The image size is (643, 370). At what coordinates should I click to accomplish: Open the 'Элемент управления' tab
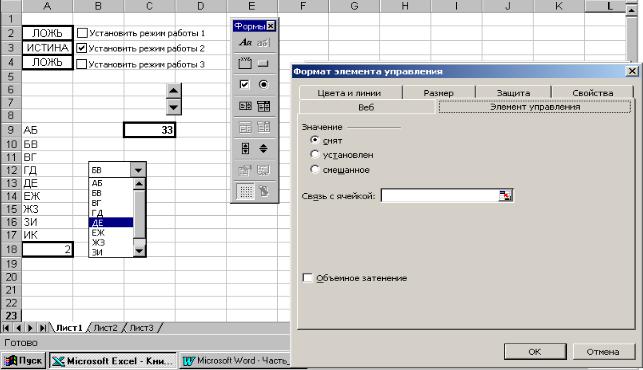point(535,107)
